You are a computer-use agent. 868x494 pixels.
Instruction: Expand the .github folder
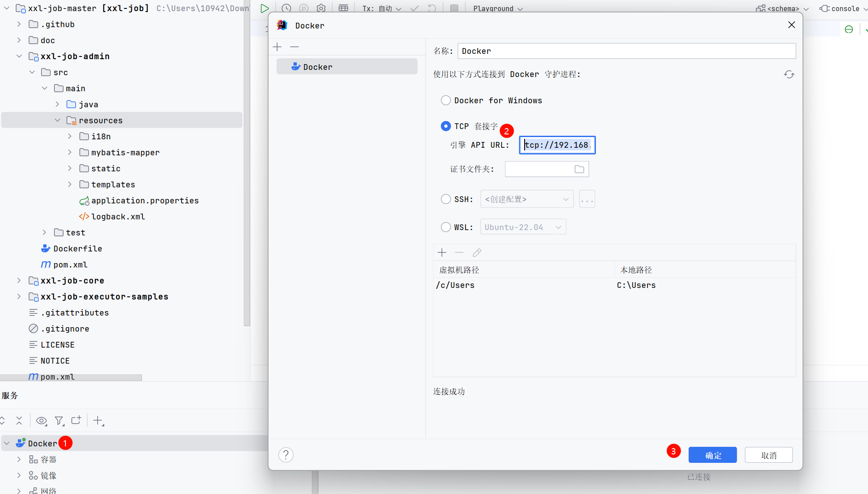click(x=19, y=24)
